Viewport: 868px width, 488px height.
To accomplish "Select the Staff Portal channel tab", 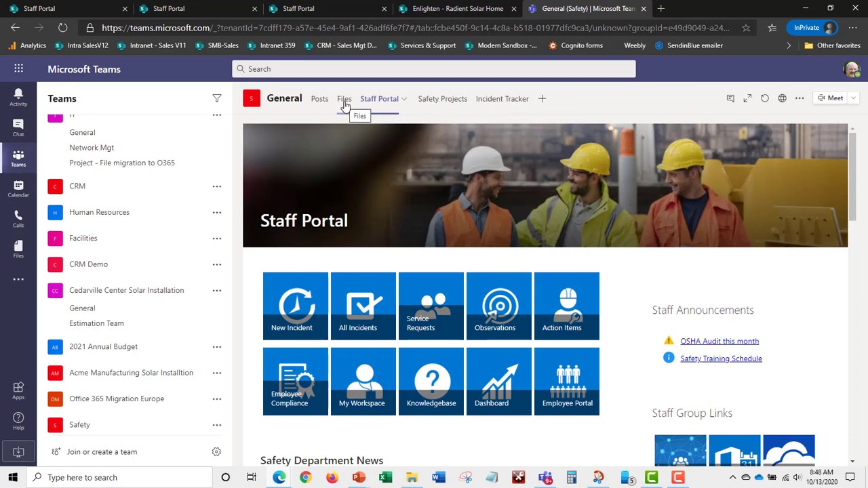I will (379, 99).
